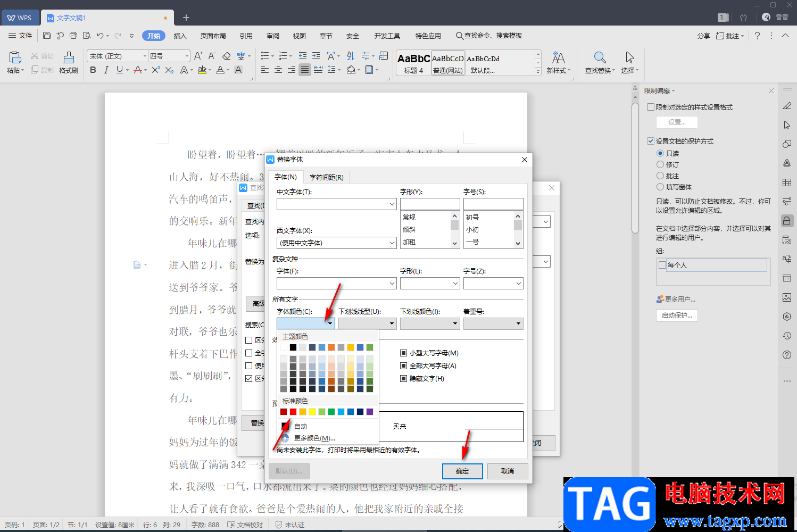Apply underline formatting
The height and width of the screenshot is (532, 797).
pos(119,70)
